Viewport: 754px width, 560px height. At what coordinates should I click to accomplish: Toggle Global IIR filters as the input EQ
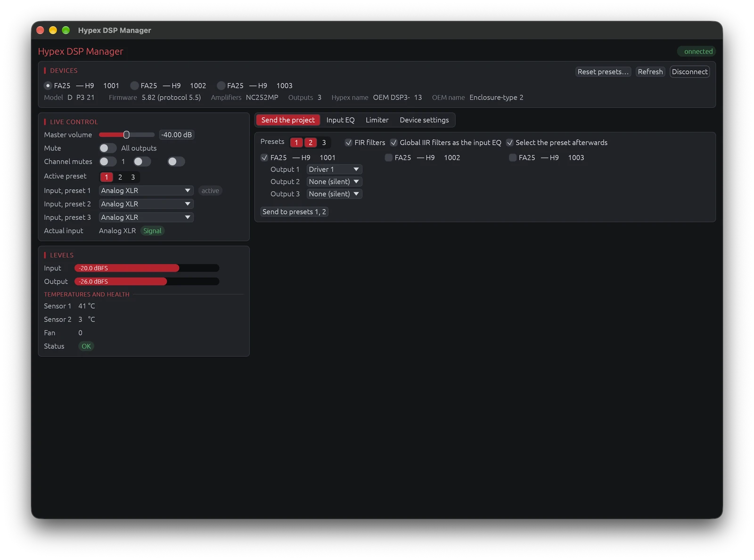click(394, 143)
